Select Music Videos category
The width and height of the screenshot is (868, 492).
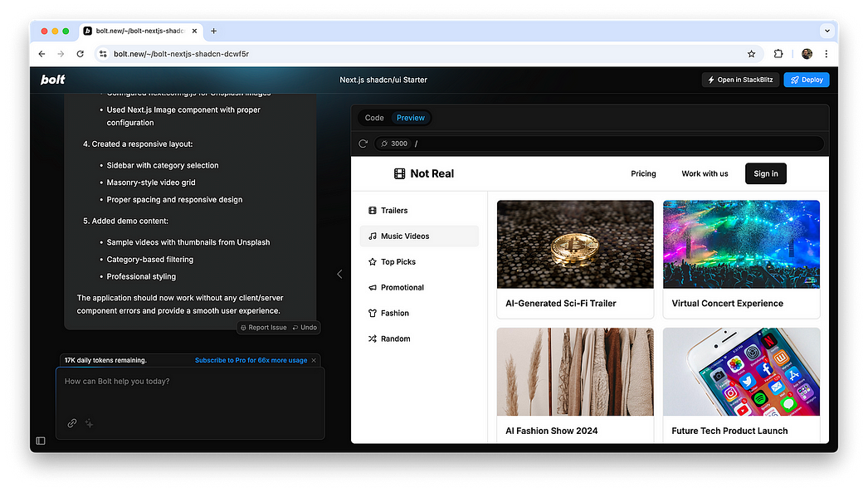point(419,236)
